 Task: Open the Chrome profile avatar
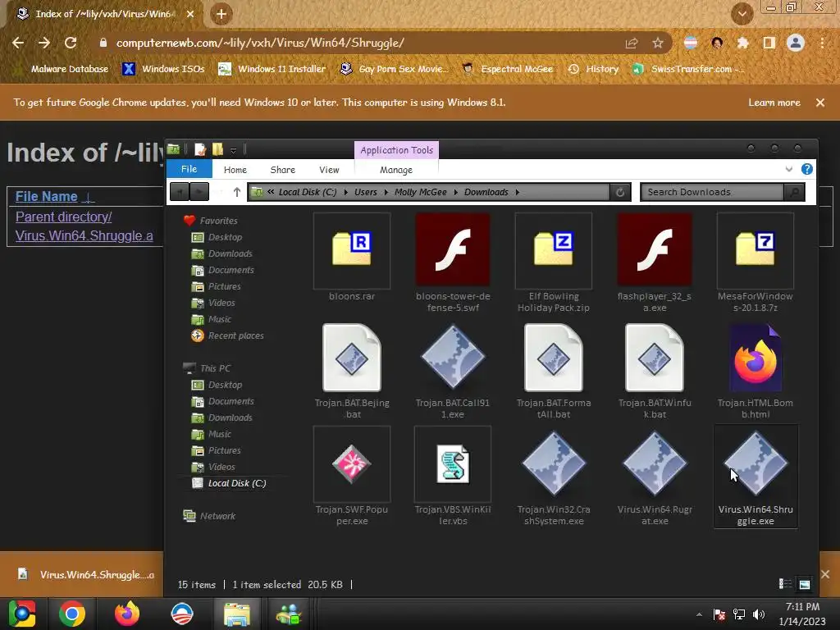click(796, 43)
